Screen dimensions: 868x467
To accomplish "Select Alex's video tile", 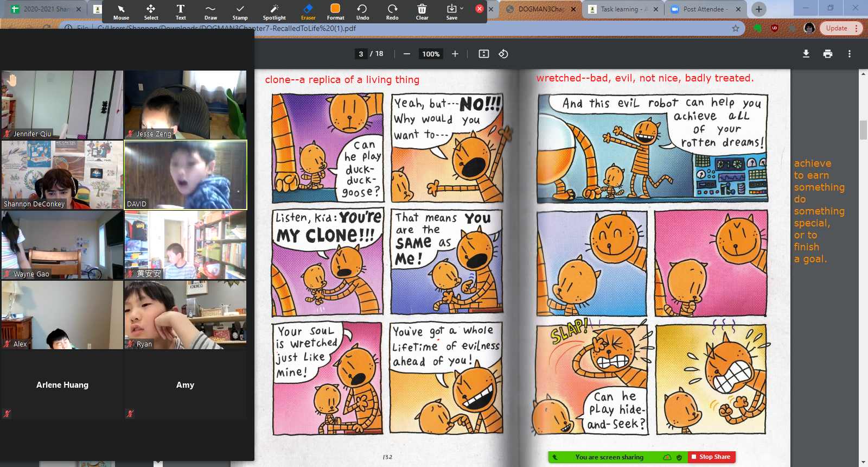I will point(62,315).
